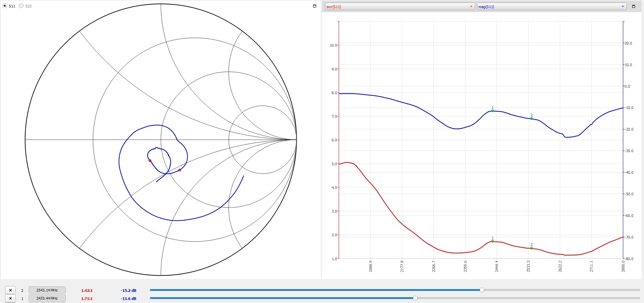Click marker 1 on the blue mag(S11) curve
The height and width of the screenshot is (303, 644).
(492, 111)
